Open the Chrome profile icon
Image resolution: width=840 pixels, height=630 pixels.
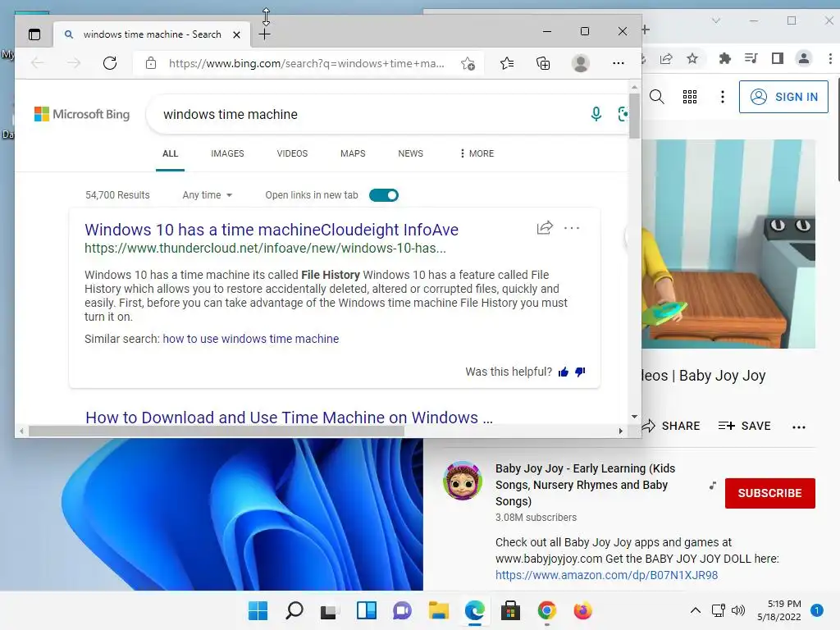pyautogui.click(x=804, y=58)
